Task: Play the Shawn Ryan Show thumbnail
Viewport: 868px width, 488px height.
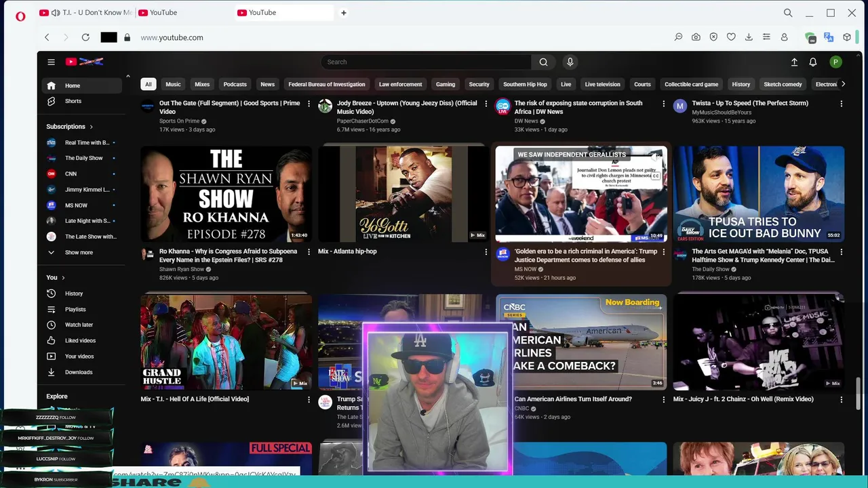Action: [x=226, y=194]
